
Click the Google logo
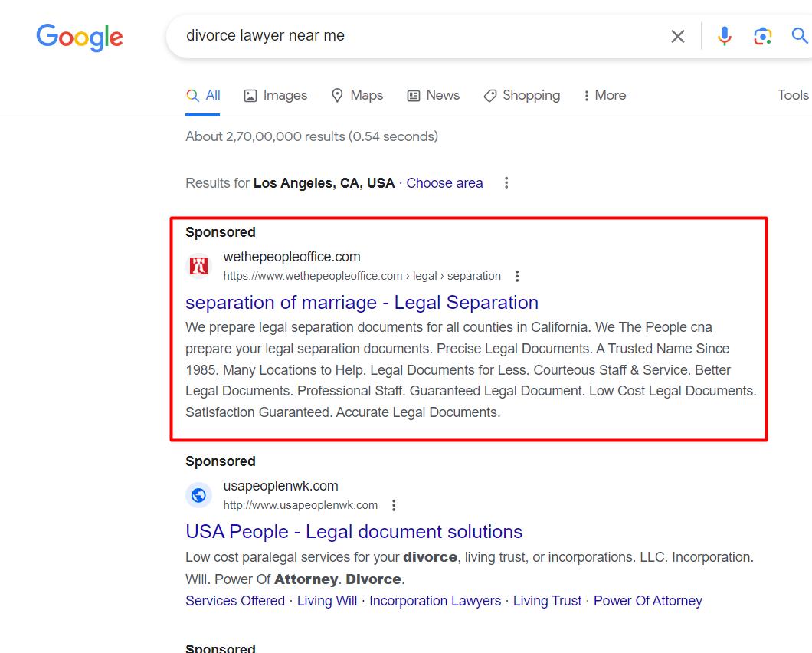79,38
